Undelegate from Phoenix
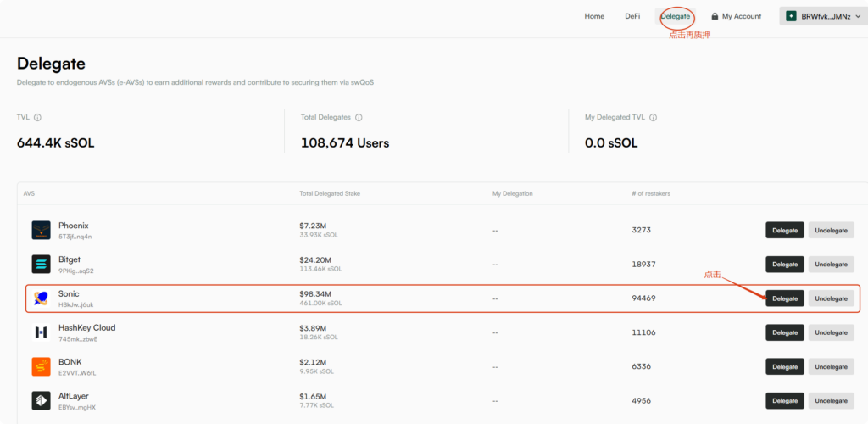Image resolution: width=868 pixels, height=424 pixels. coord(831,231)
